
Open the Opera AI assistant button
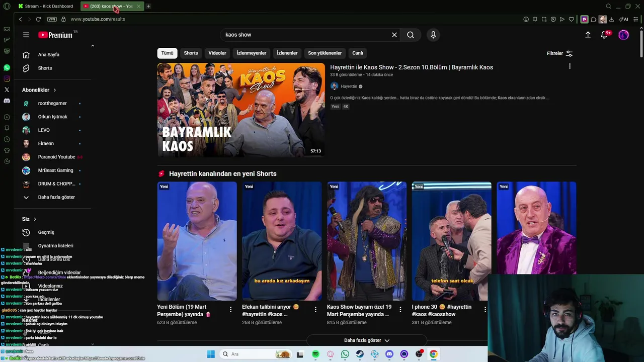point(623,19)
